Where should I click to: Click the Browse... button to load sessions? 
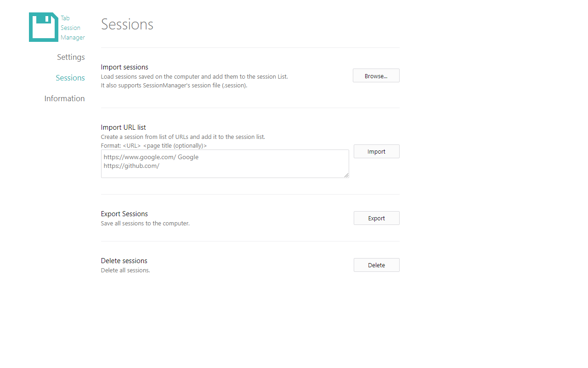[x=376, y=75]
